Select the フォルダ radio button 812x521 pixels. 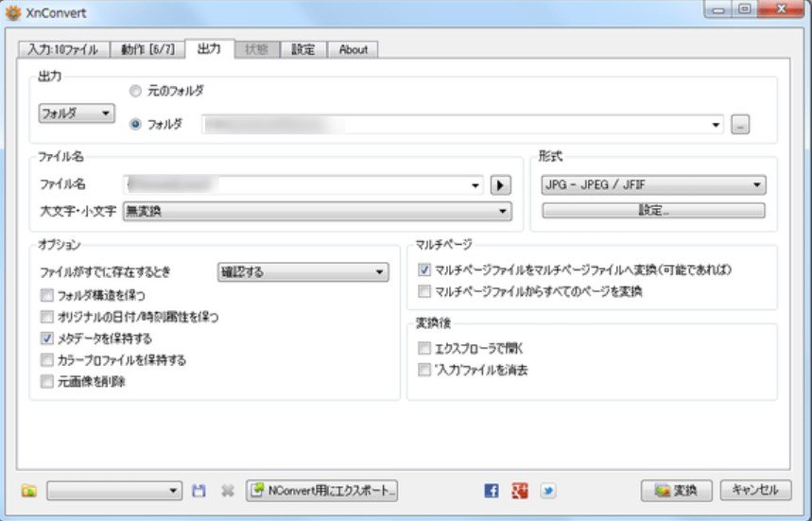click(x=135, y=124)
